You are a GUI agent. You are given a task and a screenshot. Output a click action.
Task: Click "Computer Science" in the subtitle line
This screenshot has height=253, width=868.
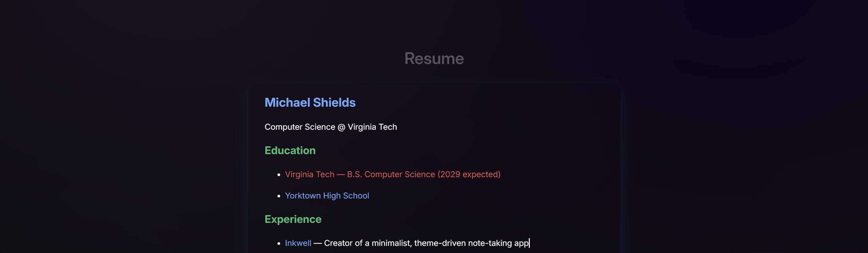point(300,127)
